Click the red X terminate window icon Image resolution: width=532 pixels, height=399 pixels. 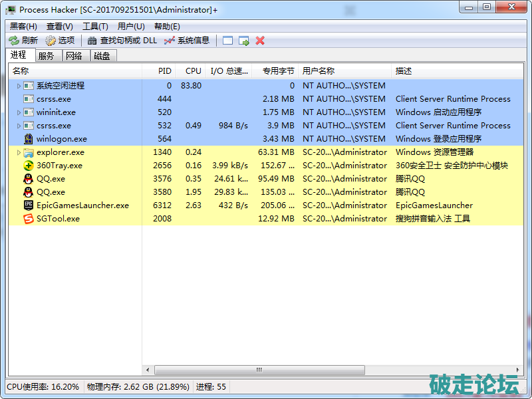260,41
